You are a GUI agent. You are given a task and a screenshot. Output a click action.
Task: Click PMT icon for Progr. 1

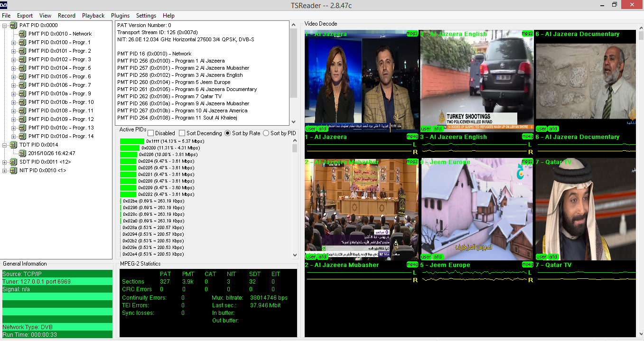22,42
